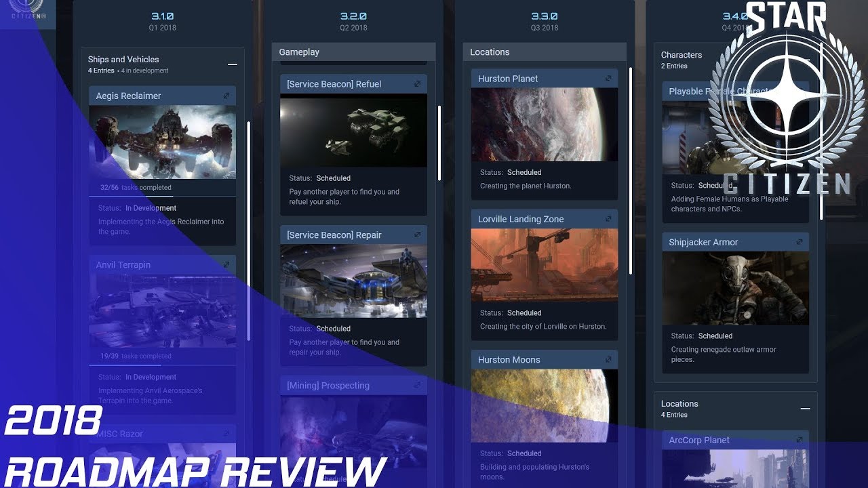The height and width of the screenshot is (488, 868).
Task: Click Aegis Reclaimer 'In Development' status
Action: [x=151, y=208]
